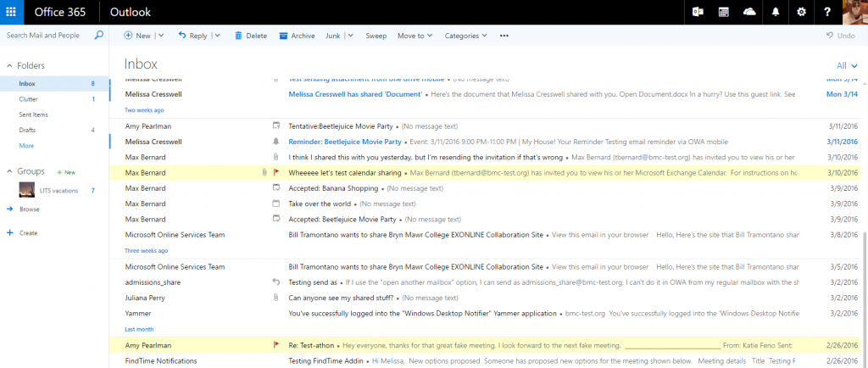Click the More folders link
Screen dimensions: 868x368
pyautogui.click(x=26, y=146)
